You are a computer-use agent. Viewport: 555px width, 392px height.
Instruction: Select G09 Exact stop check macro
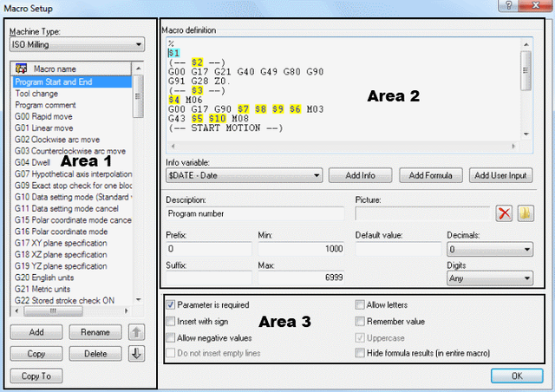coord(72,186)
